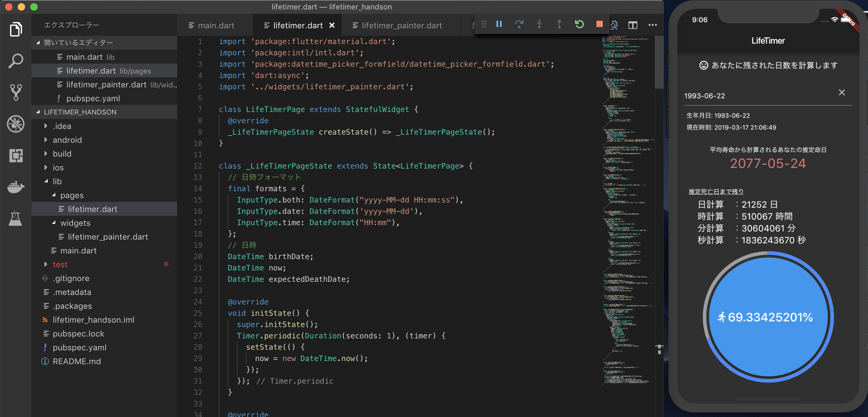Image resolution: width=868 pixels, height=417 pixels.
Task: Click the green macOS zoom button
Action: (x=34, y=7)
